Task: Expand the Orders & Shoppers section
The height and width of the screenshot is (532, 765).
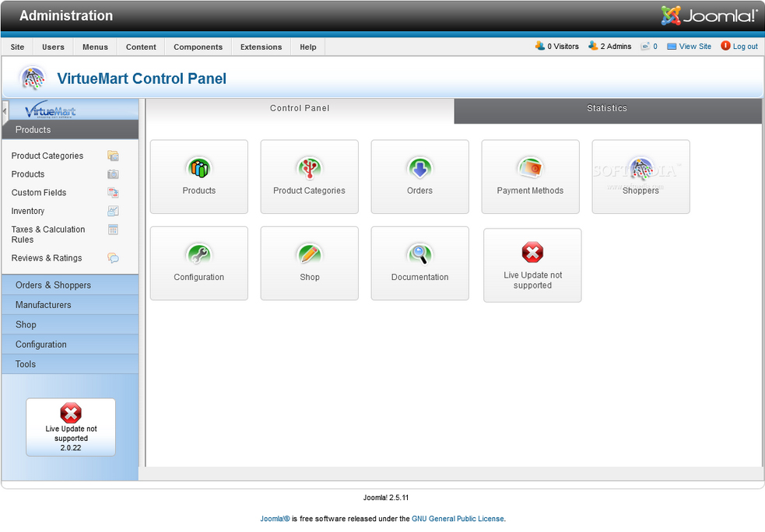Action: pyautogui.click(x=70, y=285)
